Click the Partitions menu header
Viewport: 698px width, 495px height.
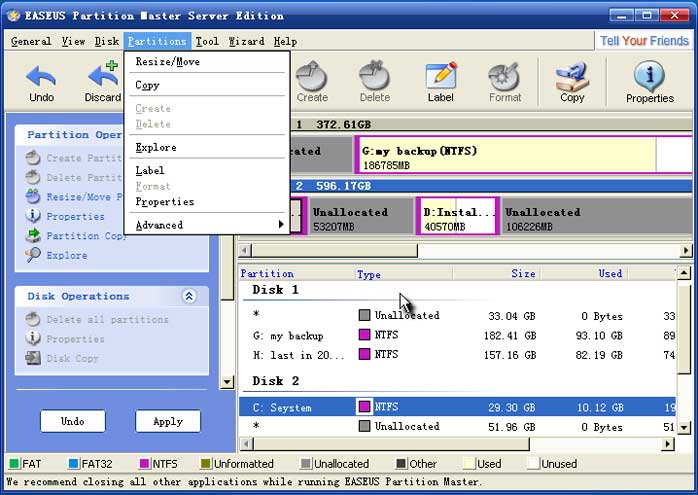pyautogui.click(x=157, y=41)
